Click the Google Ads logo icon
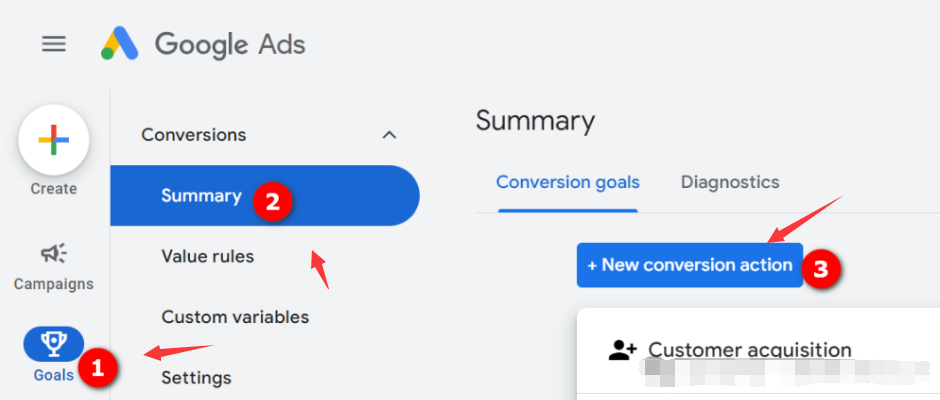This screenshot has width=940, height=400. [119, 43]
